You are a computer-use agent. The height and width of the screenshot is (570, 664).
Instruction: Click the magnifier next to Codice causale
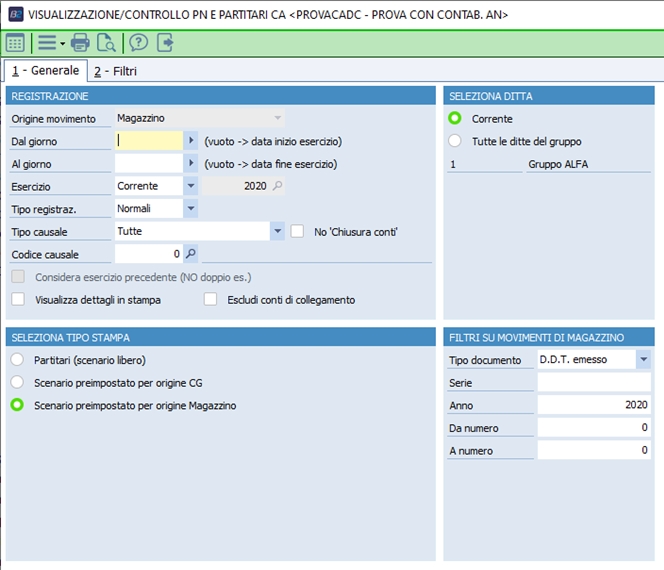[191, 254]
